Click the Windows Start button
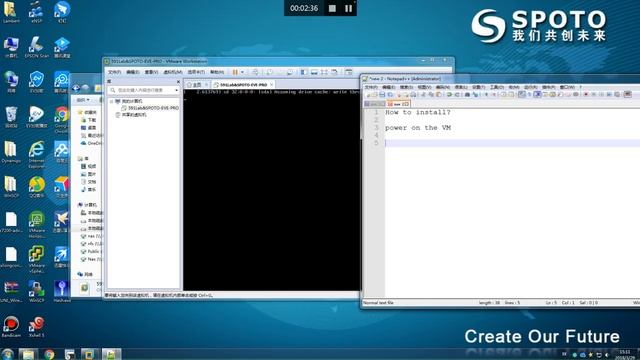This screenshot has width=640, height=360. [7, 354]
